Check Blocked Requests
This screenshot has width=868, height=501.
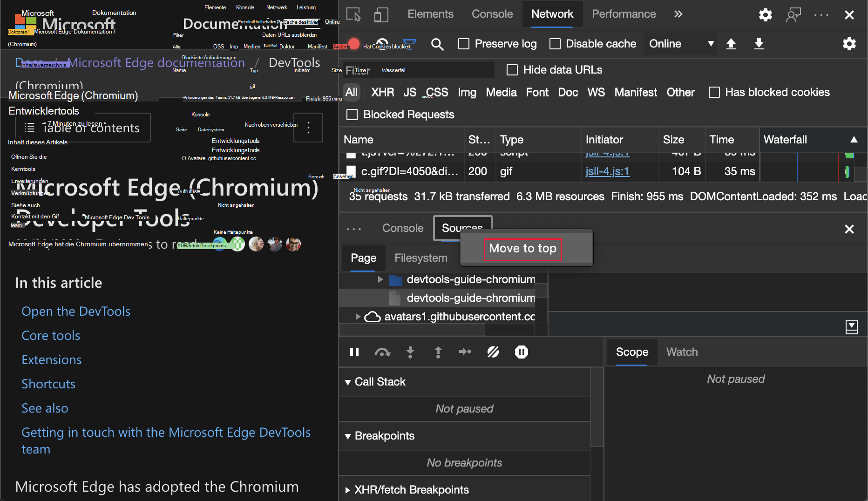point(352,115)
